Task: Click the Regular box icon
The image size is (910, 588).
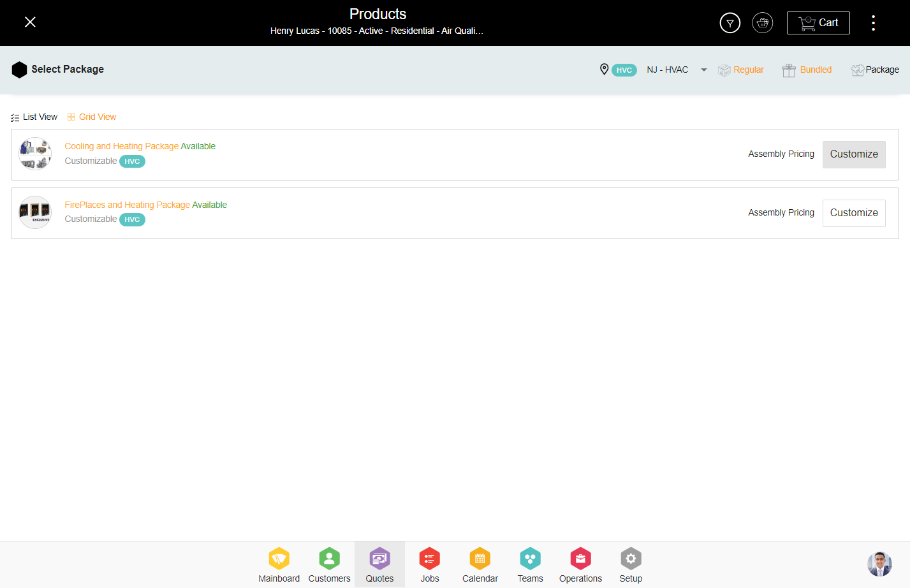Action: point(724,70)
